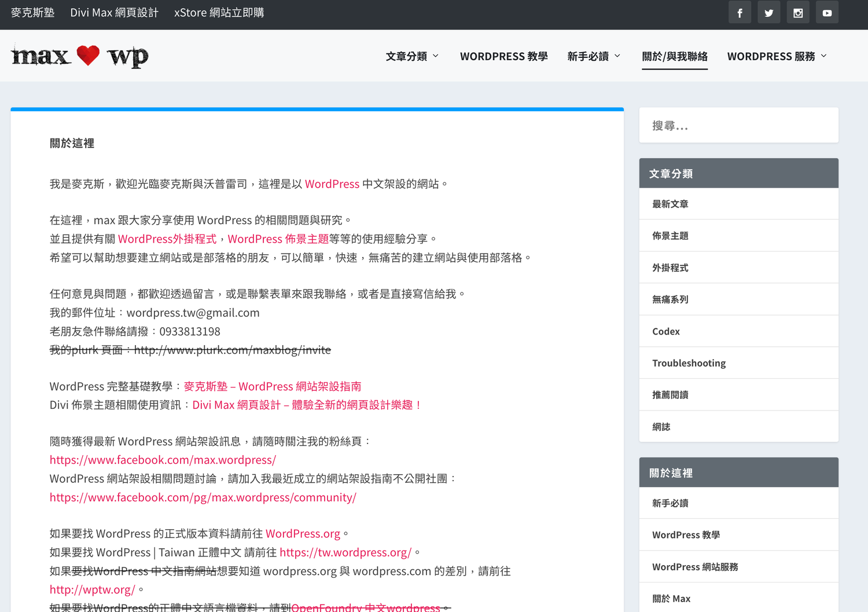Open the Twitter social icon
This screenshot has height=612, width=868.
coord(768,13)
